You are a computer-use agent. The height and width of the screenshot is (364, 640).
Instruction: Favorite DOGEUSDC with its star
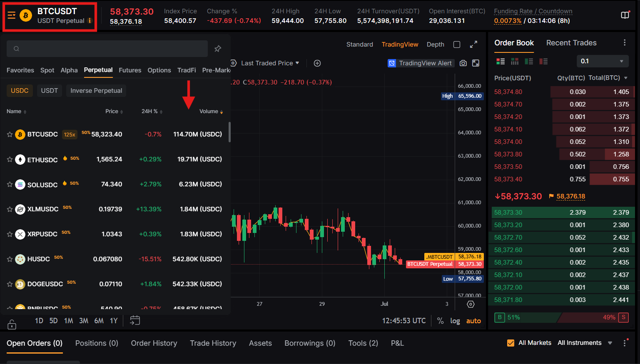[x=10, y=284]
